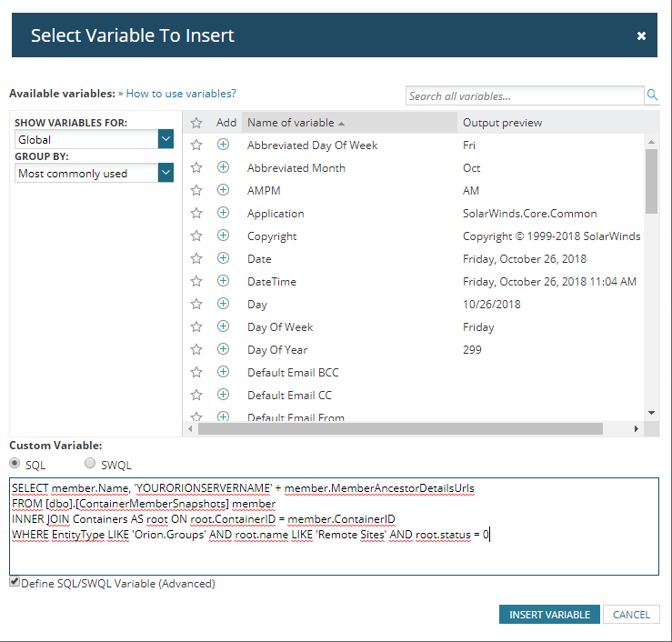Click the horizontal scrollbar left arrow
Image resolution: width=672 pixels, height=642 pixels.
190,428
